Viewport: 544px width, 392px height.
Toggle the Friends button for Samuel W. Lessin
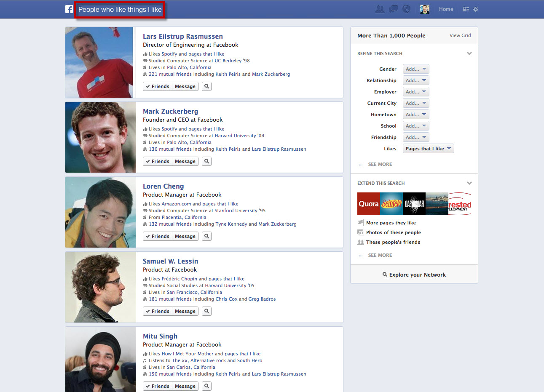(x=157, y=311)
